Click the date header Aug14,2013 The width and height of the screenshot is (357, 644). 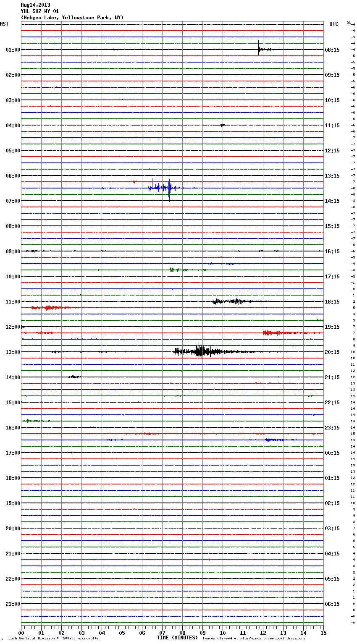coord(35,5)
